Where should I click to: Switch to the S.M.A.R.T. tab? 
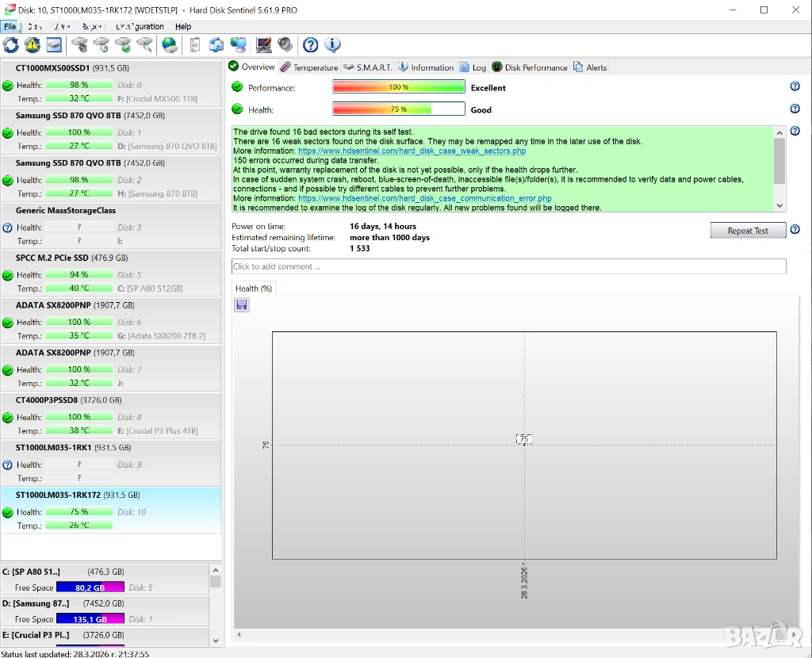point(368,67)
